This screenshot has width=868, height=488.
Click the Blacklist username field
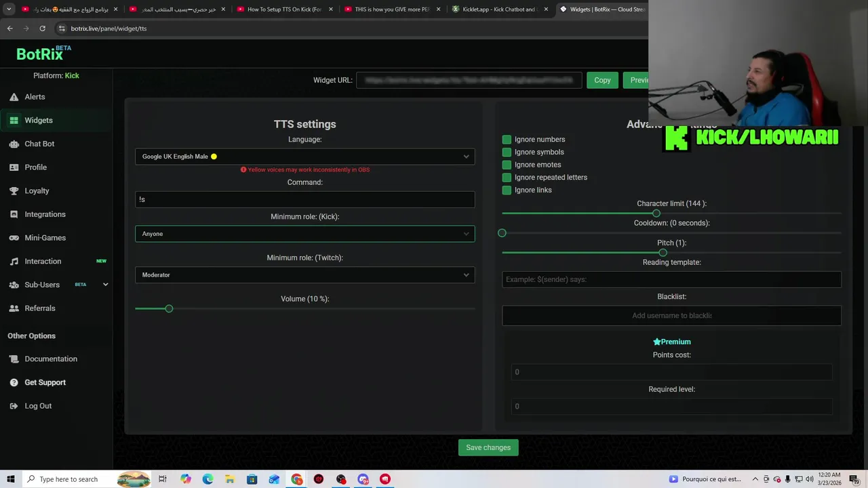tap(671, 315)
